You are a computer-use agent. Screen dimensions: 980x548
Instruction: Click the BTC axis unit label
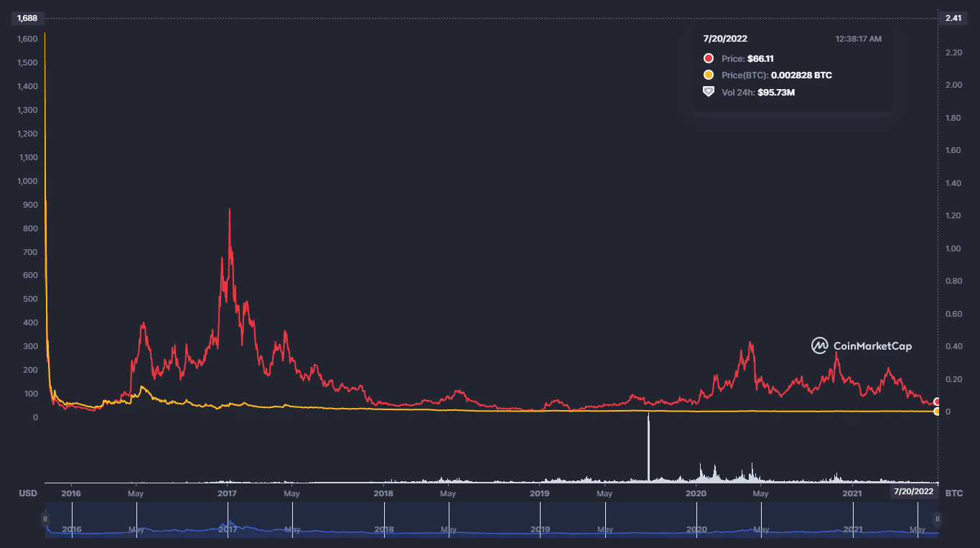tap(954, 493)
